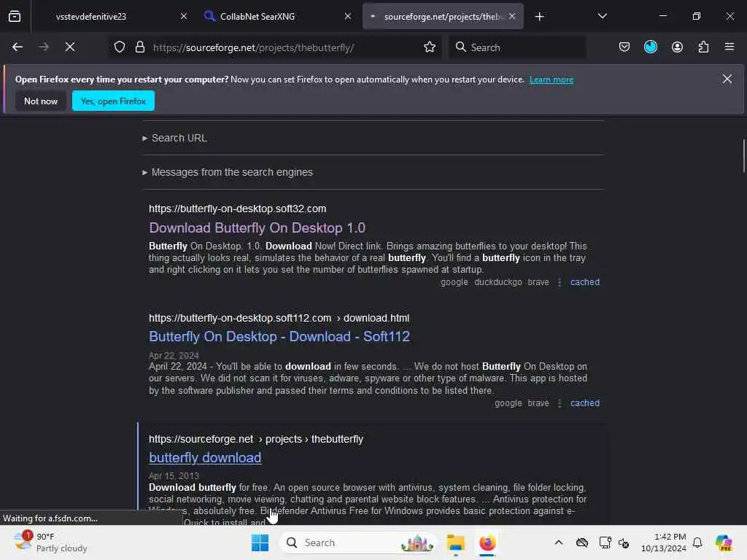The image size is (747, 560).
Task: Open Download Butterfly On Desktop 1.0 result
Action: [x=258, y=228]
